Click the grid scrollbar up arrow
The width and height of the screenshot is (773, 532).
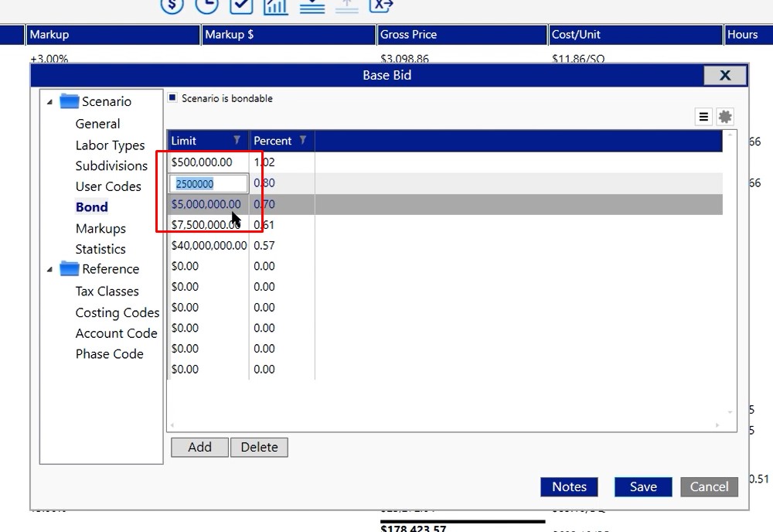click(729, 135)
